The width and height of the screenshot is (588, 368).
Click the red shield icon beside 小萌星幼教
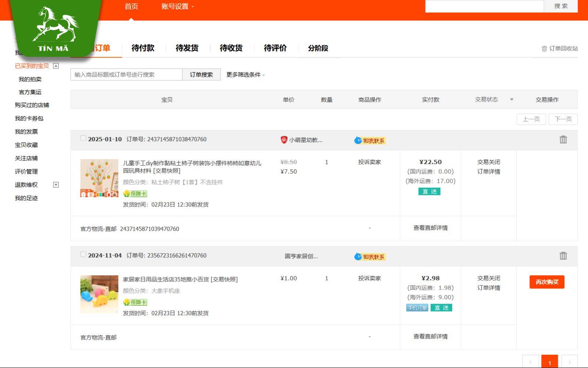pos(284,140)
